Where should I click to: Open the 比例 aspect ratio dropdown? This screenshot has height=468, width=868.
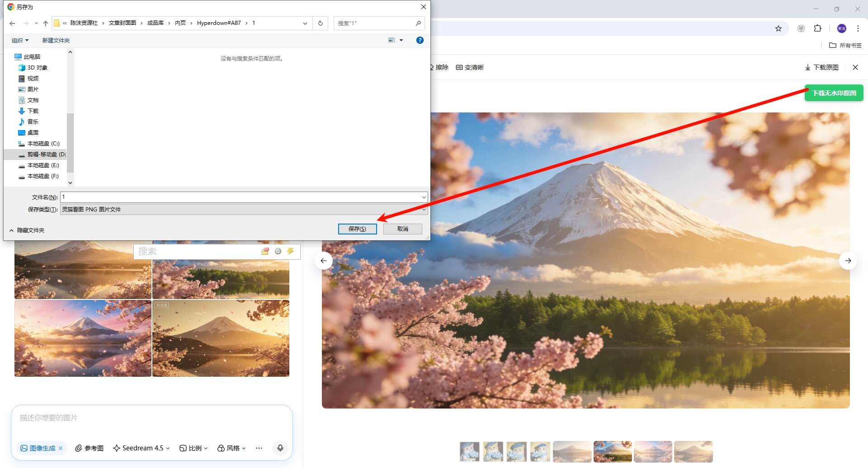(193, 448)
